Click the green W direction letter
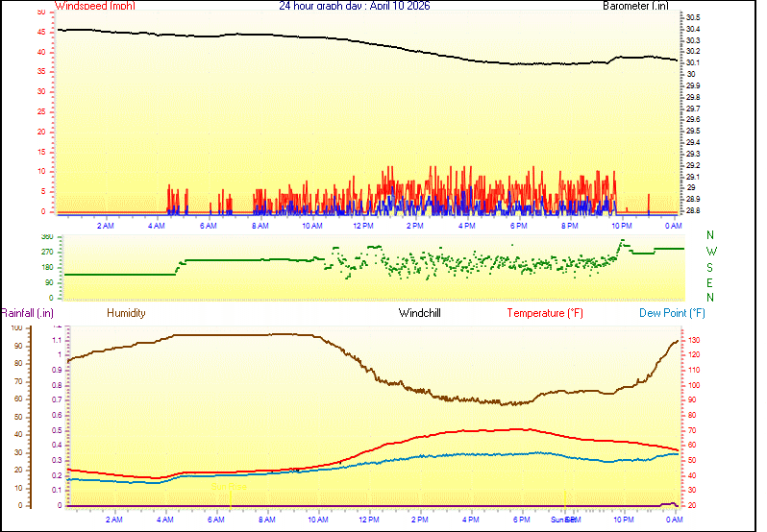Viewport: 767px width, 532px height. click(x=710, y=253)
